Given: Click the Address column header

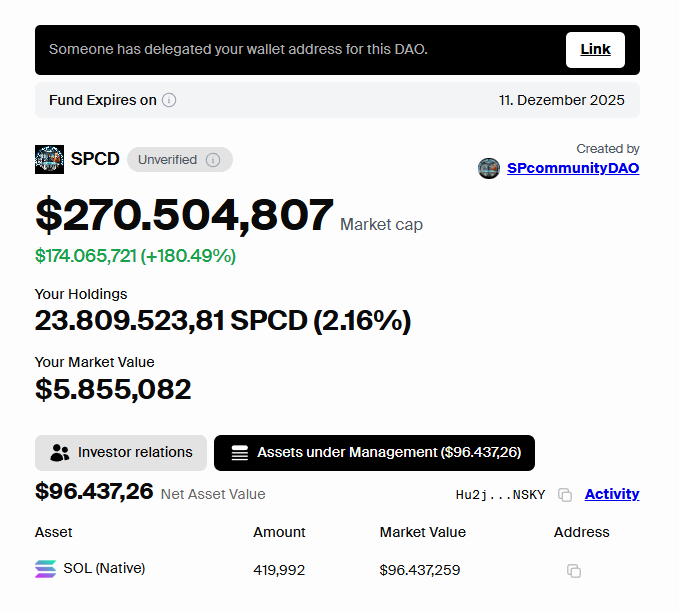Looking at the screenshot, I should [582, 532].
